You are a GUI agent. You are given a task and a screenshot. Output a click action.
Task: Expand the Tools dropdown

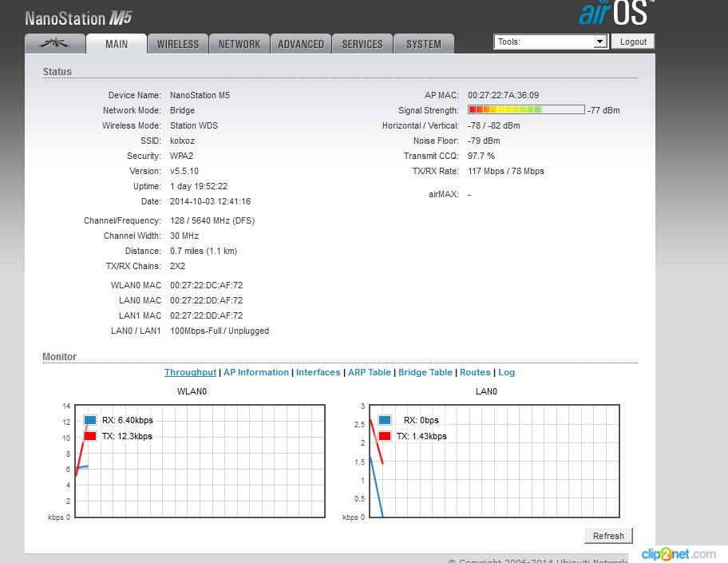coord(551,42)
